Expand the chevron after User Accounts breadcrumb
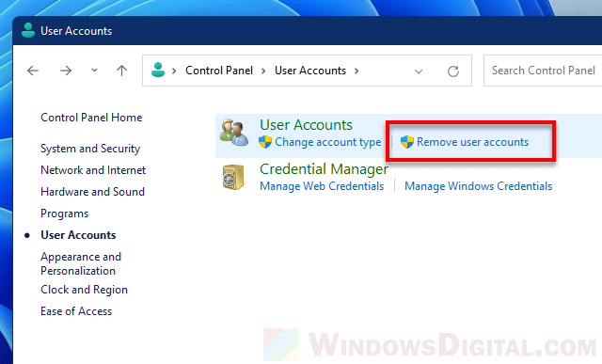Viewport: 602px width, 364px height. pyautogui.click(x=356, y=71)
